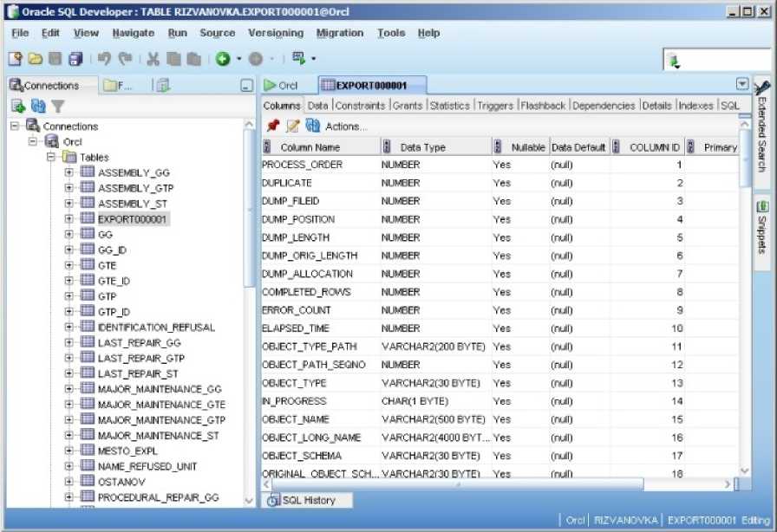
Task: Open the Versioning menu
Action: point(276,33)
